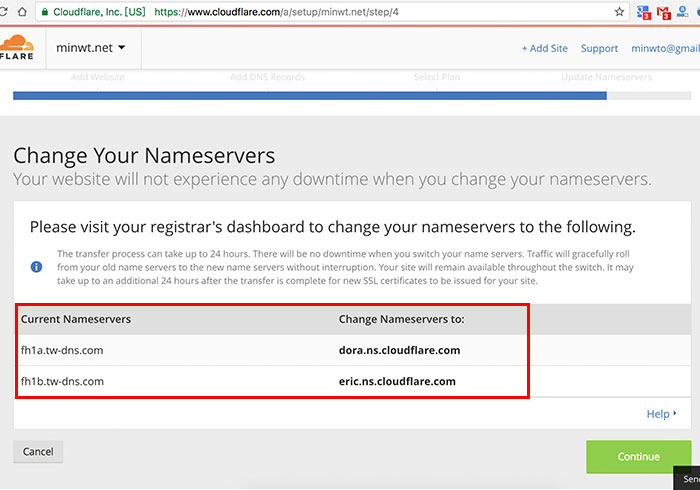Click the Change Your Nameservers heading
The width and height of the screenshot is (700, 490).
pos(144,156)
